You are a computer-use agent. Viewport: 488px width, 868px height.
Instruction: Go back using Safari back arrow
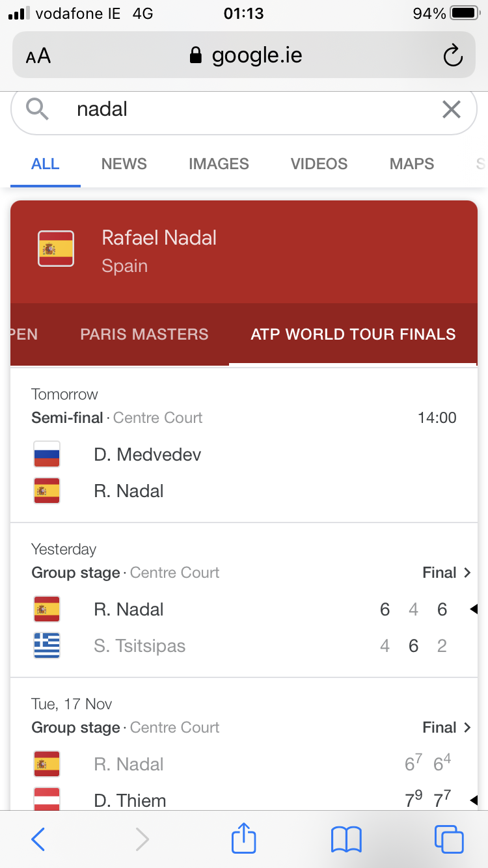[x=38, y=839]
